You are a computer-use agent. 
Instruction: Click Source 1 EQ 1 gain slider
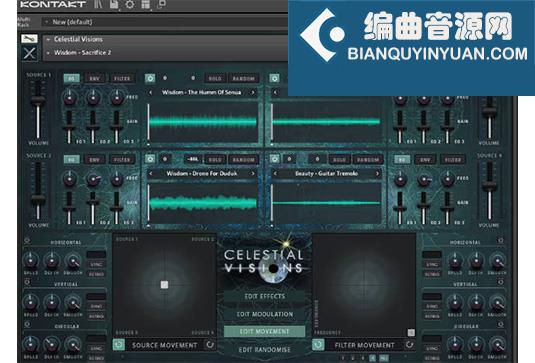(x=69, y=128)
